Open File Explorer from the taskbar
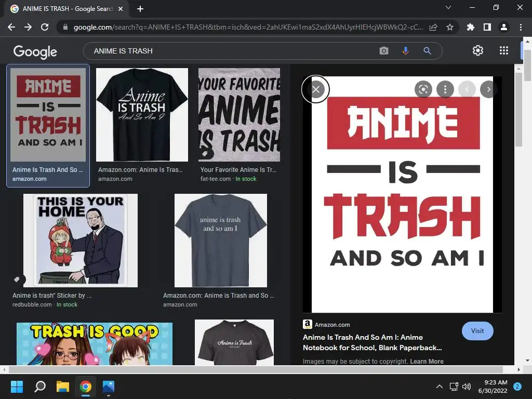Screen dimensions: 532x399 point(63,387)
